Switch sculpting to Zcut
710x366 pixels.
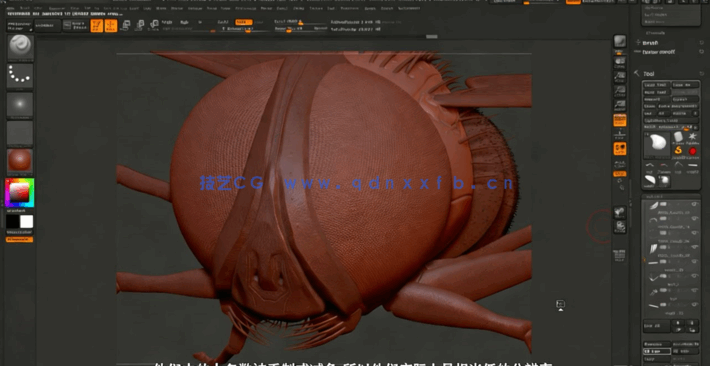coord(259,22)
